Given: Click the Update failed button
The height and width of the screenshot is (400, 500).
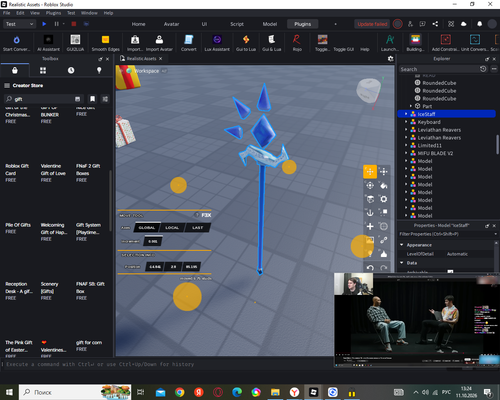Looking at the screenshot, I should (x=372, y=24).
